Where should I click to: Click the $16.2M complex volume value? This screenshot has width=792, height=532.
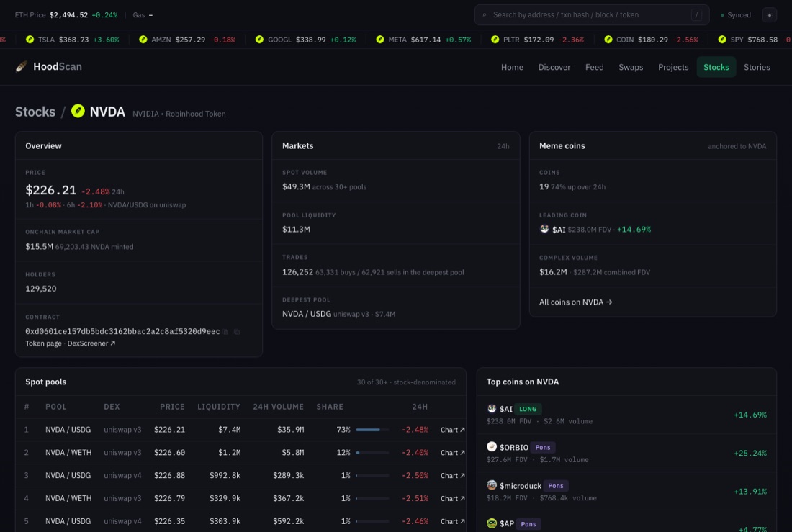tap(553, 272)
